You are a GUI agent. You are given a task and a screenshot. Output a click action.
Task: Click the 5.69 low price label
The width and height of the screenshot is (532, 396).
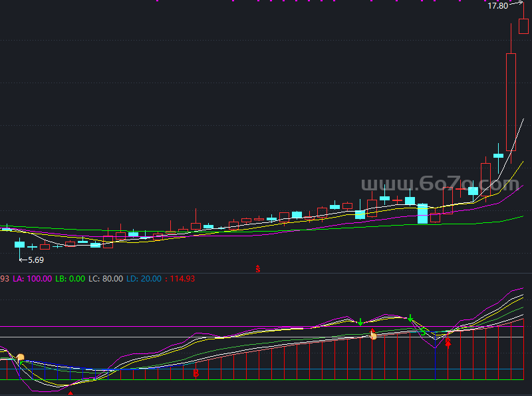36,260
